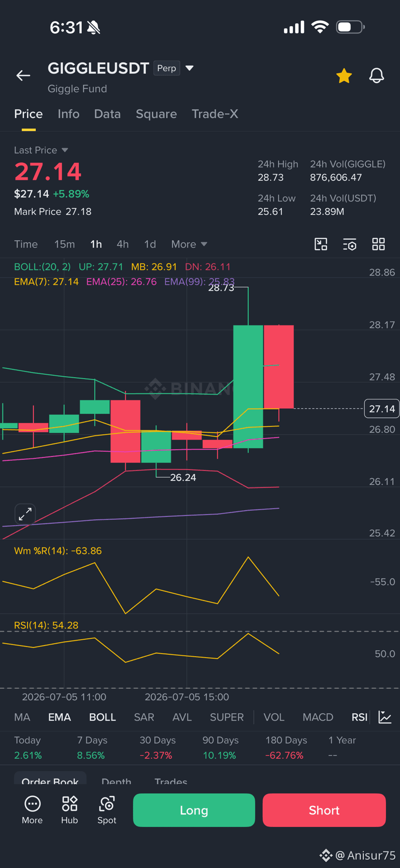Viewport: 400px width, 868px height.
Task: Open the Square tab
Action: pyautogui.click(x=156, y=114)
